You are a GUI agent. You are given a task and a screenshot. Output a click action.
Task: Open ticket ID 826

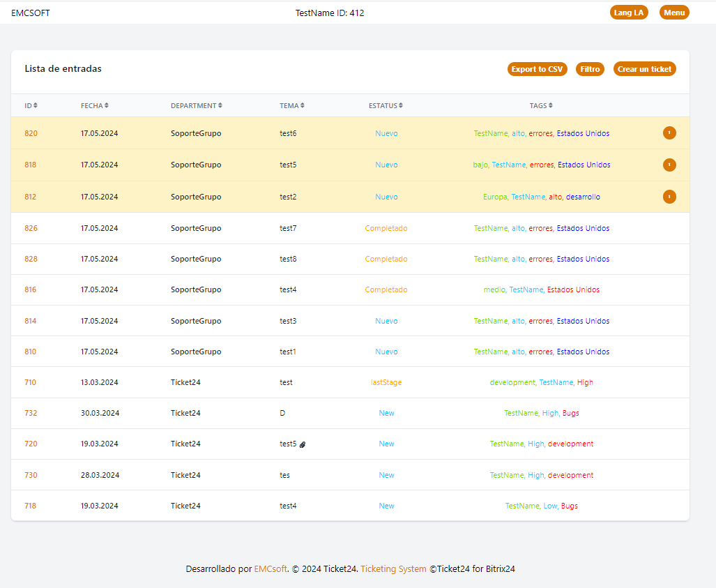pyautogui.click(x=31, y=228)
